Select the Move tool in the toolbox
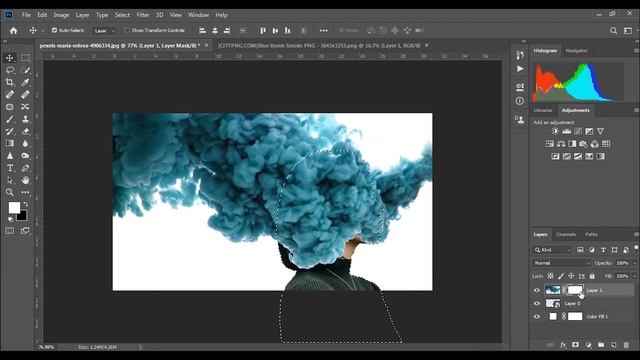Screen dimensions: 640x360 [x=10, y=58]
